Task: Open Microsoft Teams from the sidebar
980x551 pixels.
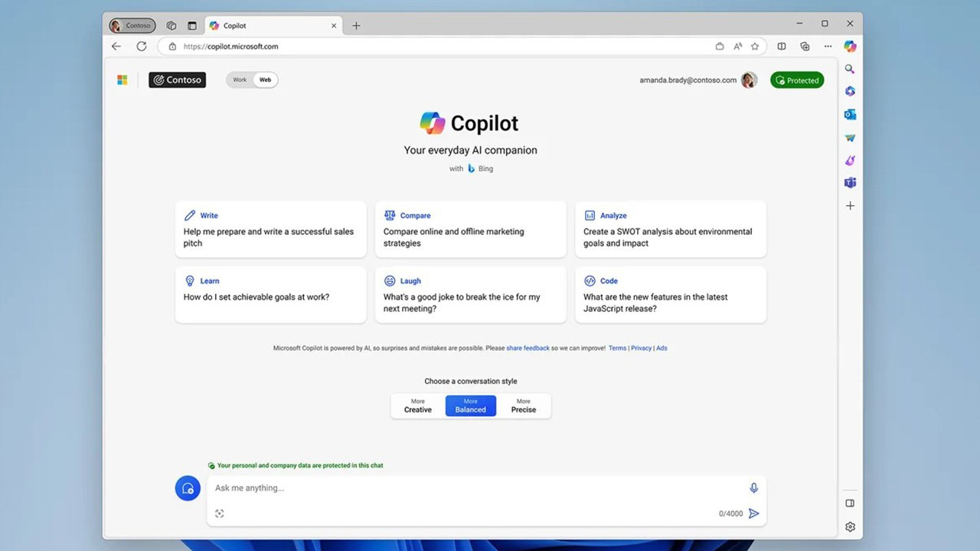Action: pyautogui.click(x=850, y=183)
